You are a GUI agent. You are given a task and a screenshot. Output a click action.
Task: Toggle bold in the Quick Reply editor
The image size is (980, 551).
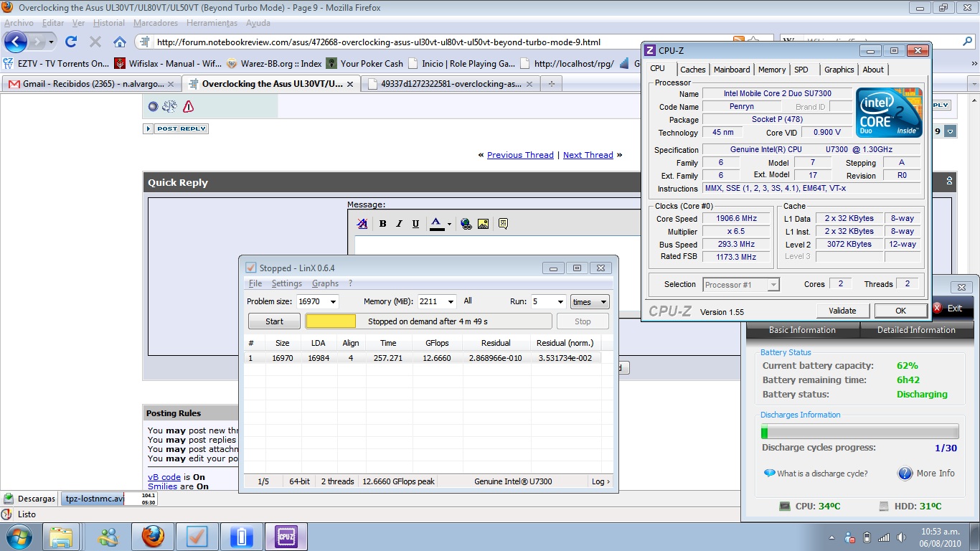pos(383,224)
